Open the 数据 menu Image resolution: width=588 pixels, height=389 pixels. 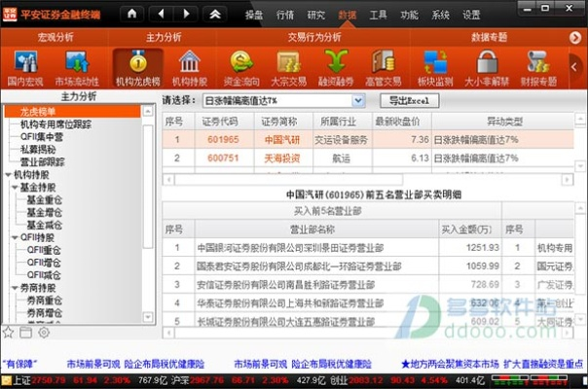click(347, 15)
